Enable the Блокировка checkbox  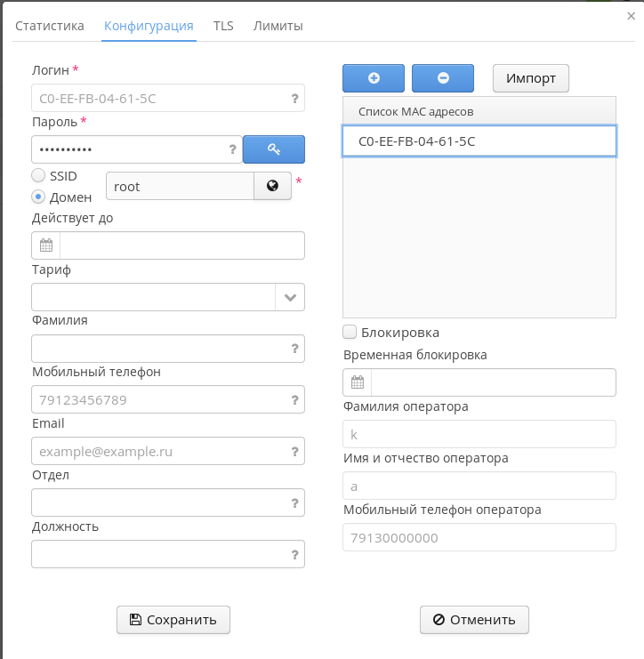(350, 332)
